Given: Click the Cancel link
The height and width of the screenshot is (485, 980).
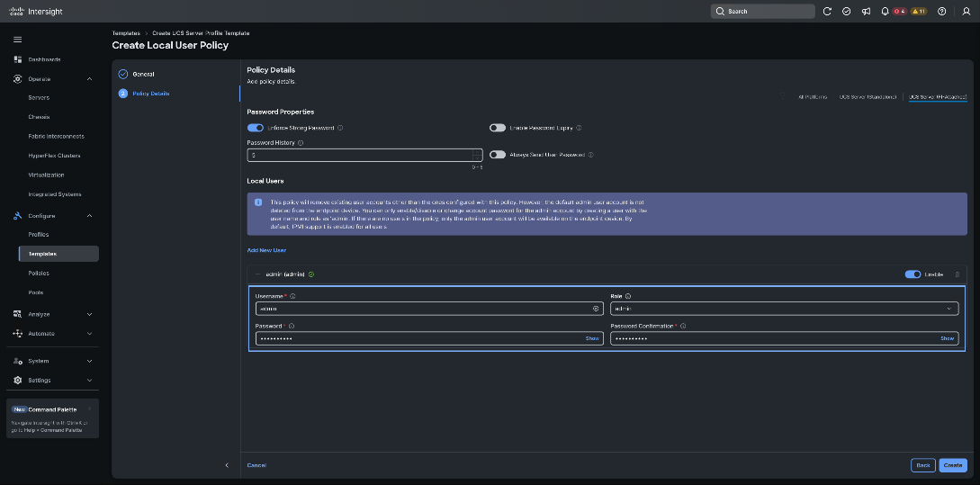Looking at the screenshot, I should (x=256, y=465).
